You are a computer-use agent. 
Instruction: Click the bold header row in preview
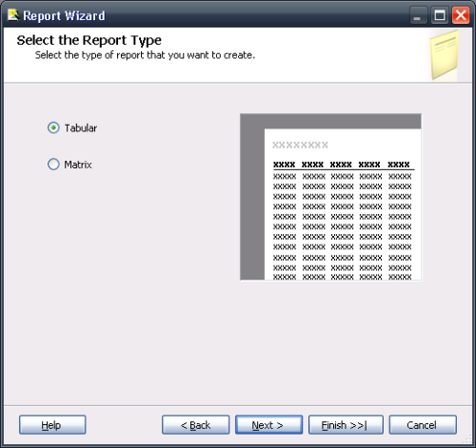[342, 165]
